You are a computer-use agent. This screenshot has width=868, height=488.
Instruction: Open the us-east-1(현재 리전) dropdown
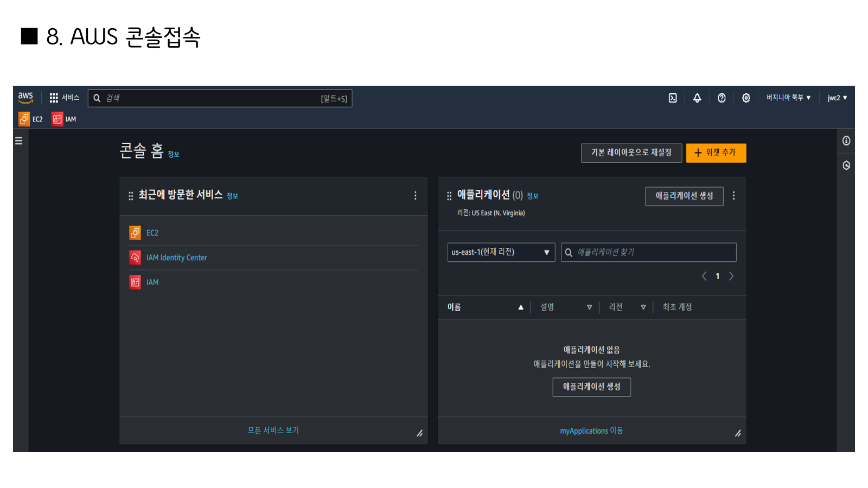[x=501, y=252]
